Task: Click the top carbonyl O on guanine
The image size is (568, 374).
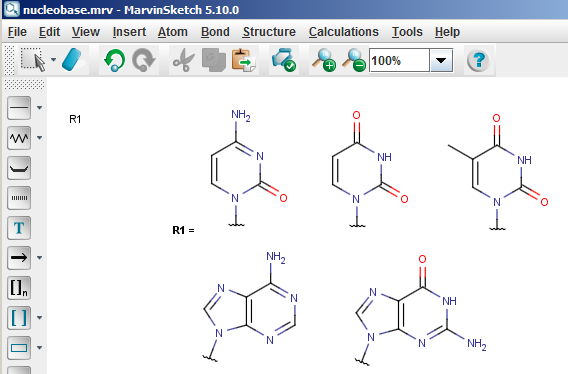Action: coord(422,259)
